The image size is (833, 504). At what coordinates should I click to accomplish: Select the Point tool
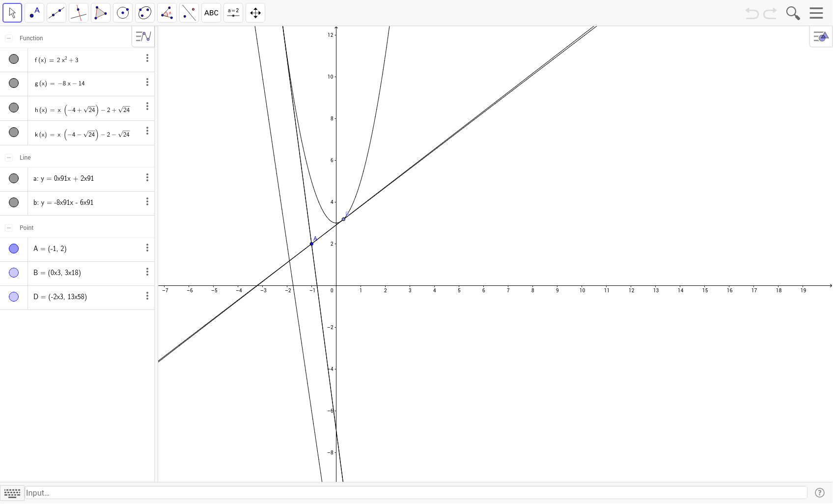[x=34, y=13]
